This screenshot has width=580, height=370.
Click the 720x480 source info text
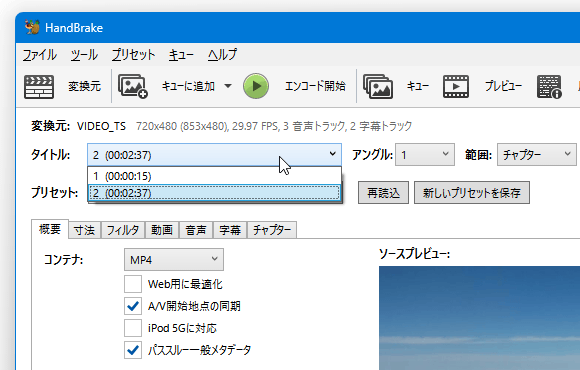(274, 127)
